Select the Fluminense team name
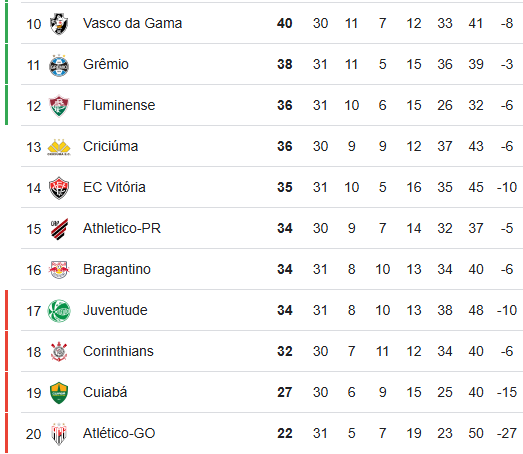Screen dimensions: 523x454 (x=119, y=105)
